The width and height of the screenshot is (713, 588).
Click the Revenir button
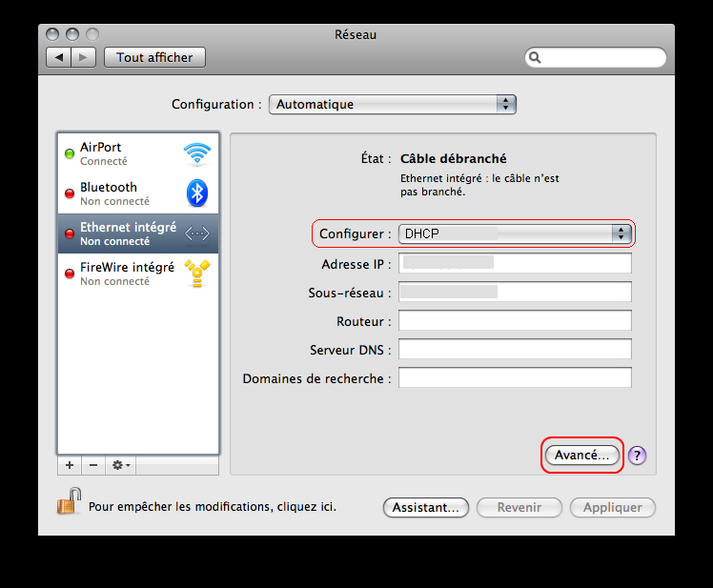[519, 507]
